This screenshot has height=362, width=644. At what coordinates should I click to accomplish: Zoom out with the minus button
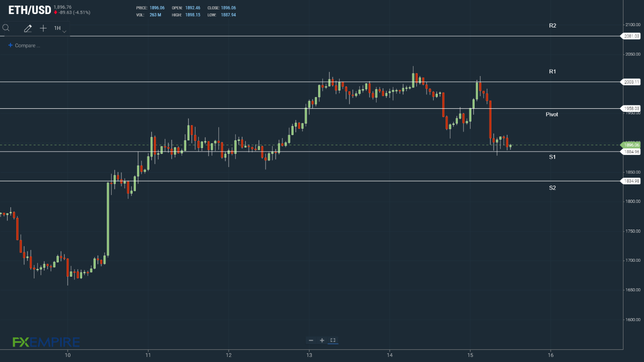pos(311,340)
